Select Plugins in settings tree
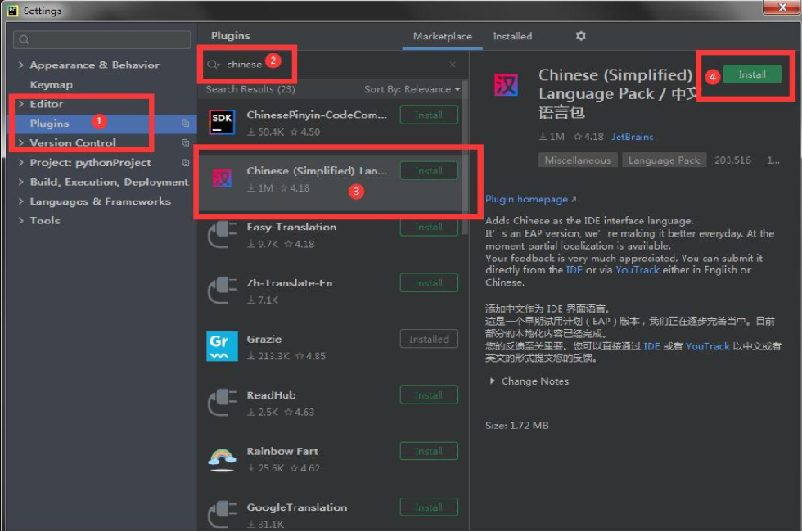Screen dimensions: 802x532 pyautogui.click(x=49, y=124)
